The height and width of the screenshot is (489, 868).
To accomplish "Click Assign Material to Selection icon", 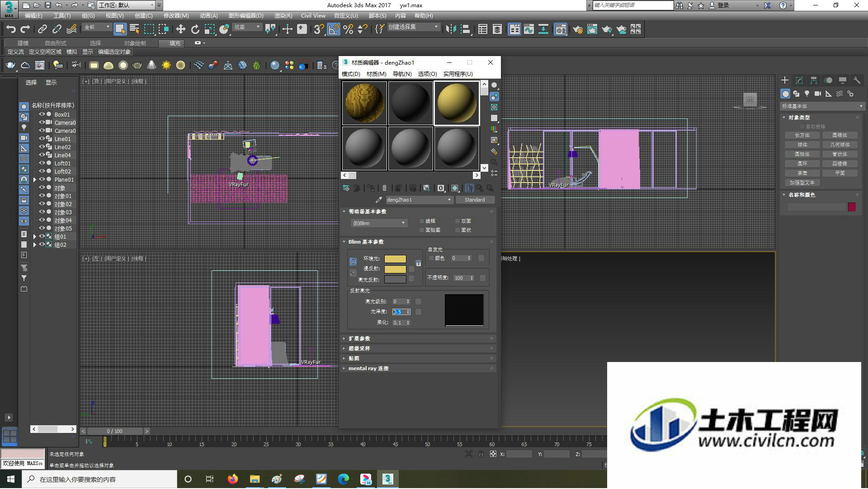I will point(371,188).
